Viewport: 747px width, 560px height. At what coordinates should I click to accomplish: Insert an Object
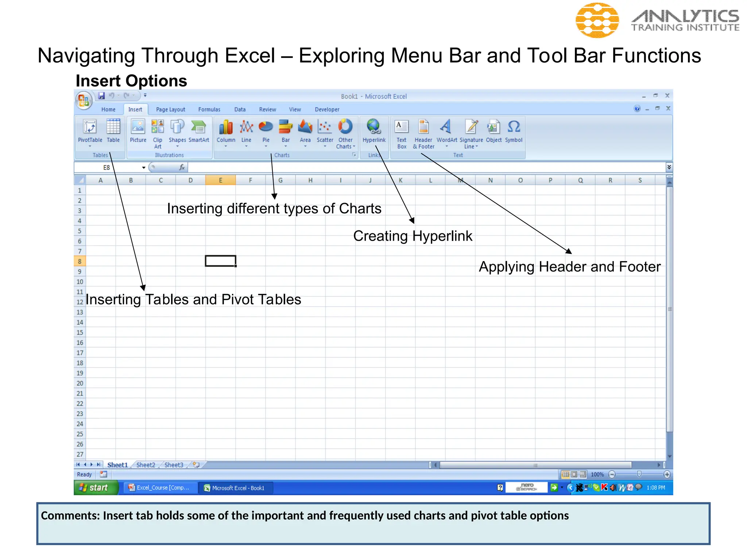pyautogui.click(x=494, y=131)
